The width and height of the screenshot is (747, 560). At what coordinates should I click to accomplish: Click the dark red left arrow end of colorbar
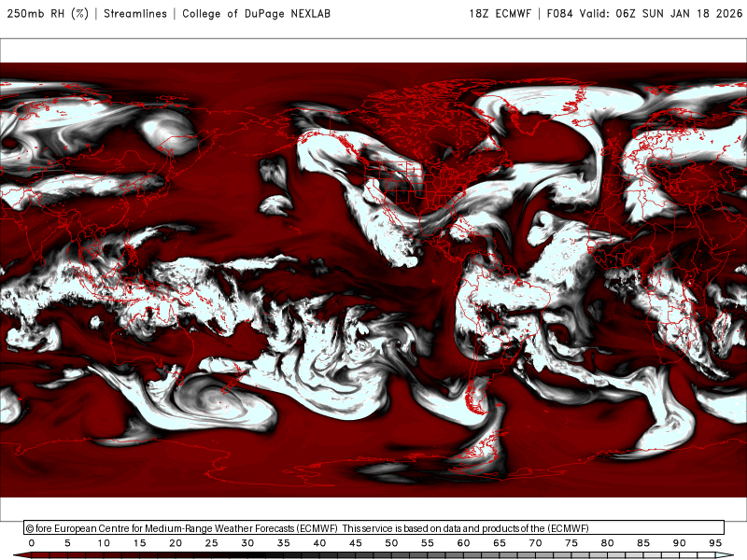click(x=21, y=556)
